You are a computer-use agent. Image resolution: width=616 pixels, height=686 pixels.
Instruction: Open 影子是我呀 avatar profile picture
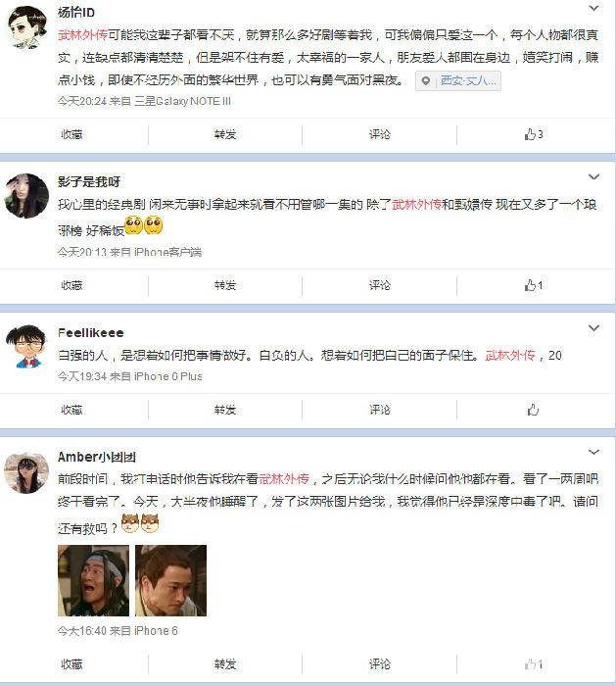(x=26, y=196)
